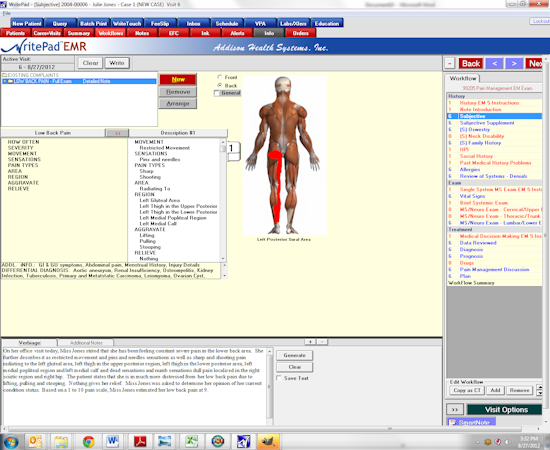Image resolution: width=550 pixels, height=450 pixels.
Task: Show hidden system tray icons
Action: (478, 442)
